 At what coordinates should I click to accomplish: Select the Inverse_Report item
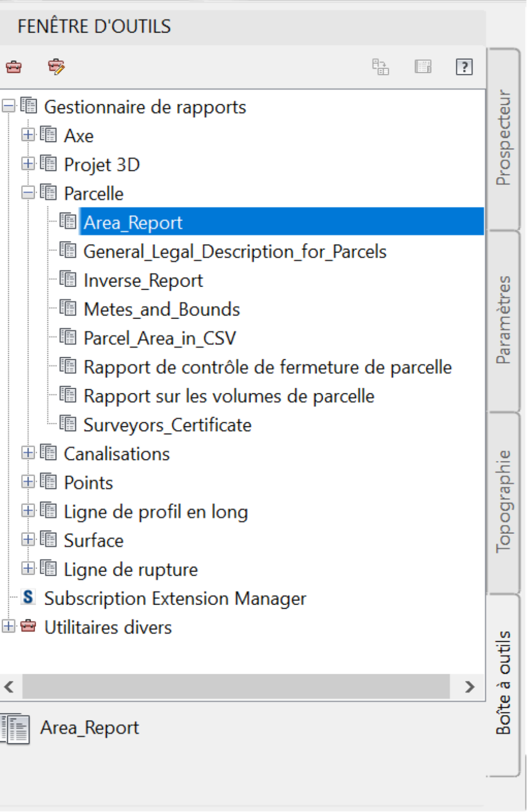coord(143,281)
